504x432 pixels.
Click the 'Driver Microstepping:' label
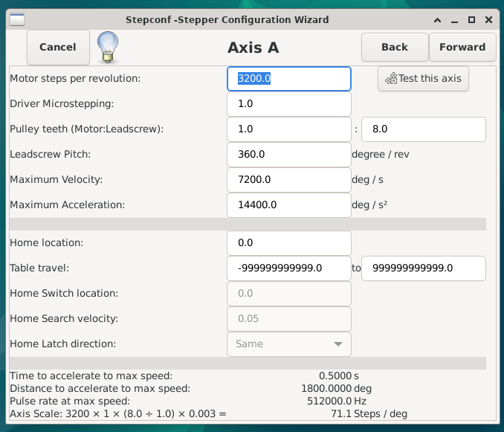62,104
